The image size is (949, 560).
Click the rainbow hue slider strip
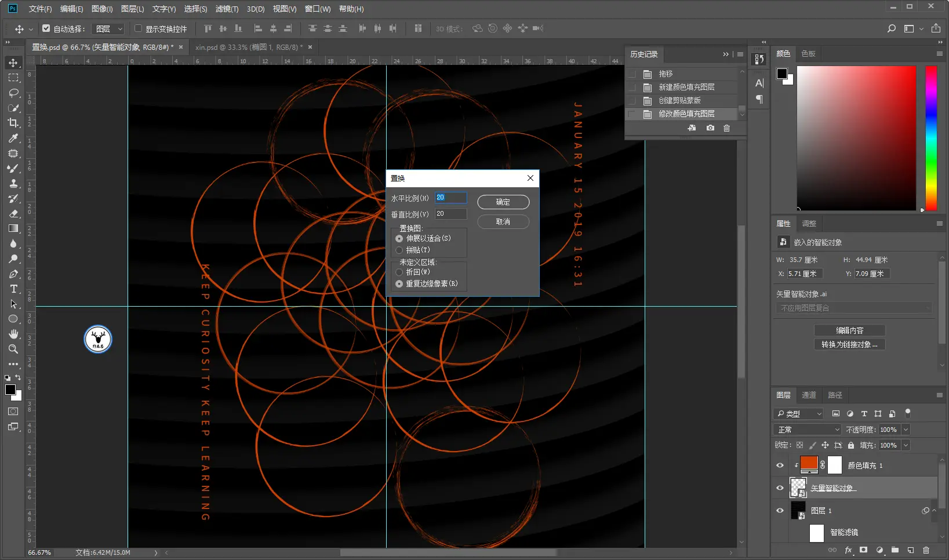click(x=930, y=138)
